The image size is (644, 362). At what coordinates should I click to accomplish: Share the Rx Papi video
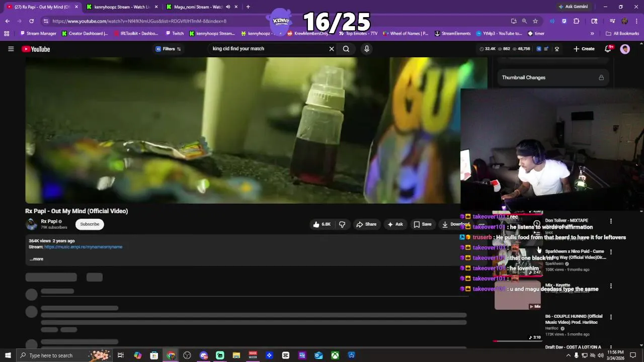(366, 224)
